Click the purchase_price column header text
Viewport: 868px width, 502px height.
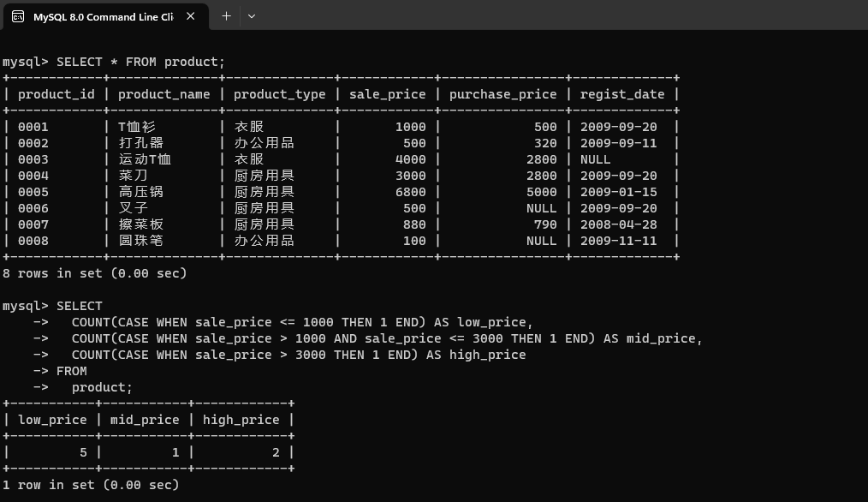[502, 94]
